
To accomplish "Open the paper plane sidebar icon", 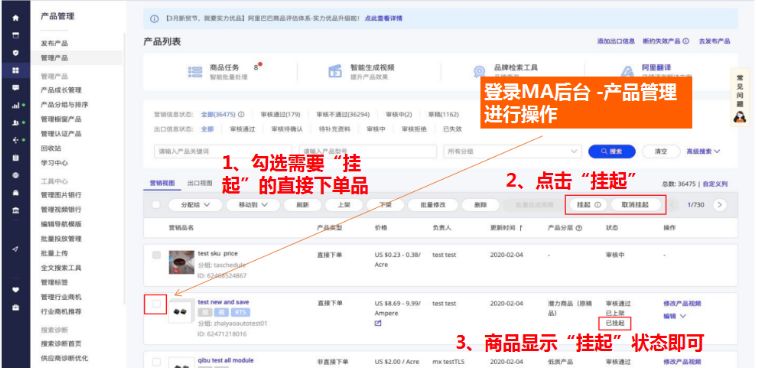I will click(15, 249).
